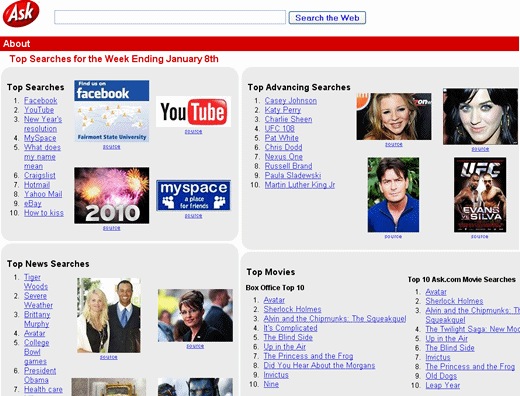
Task: Open the Charlie Sheen link
Action: [288, 119]
